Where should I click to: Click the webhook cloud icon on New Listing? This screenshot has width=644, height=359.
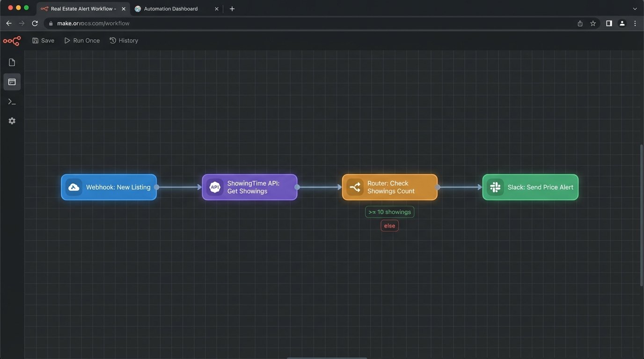pos(73,187)
